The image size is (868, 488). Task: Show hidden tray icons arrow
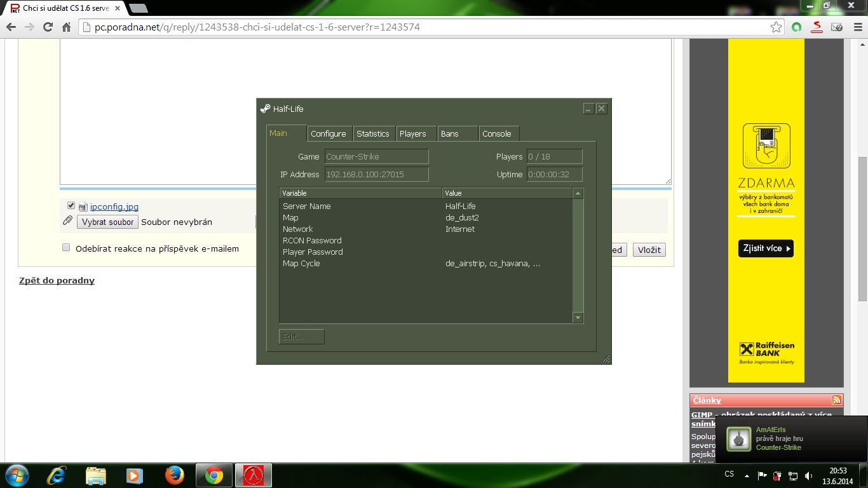pyautogui.click(x=747, y=475)
